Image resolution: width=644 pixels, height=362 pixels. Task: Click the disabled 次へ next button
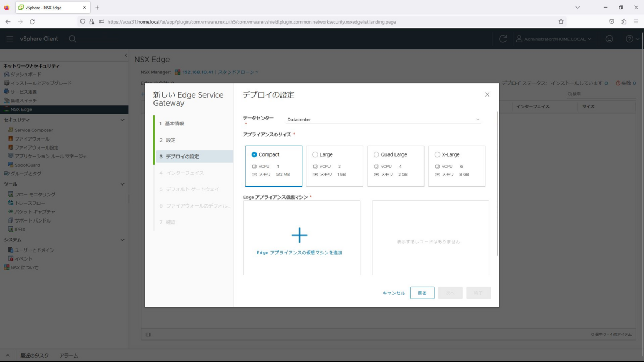pos(450,293)
